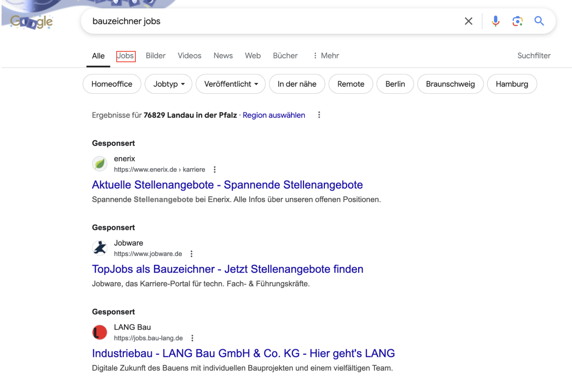Open the Jobtyp dropdown
The width and height of the screenshot is (572, 392).
(x=168, y=84)
